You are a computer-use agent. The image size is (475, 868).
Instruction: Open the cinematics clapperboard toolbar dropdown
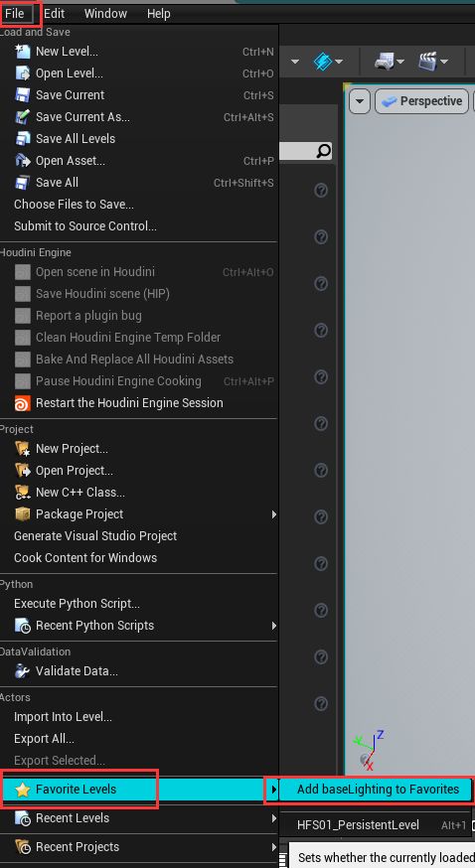coord(434,61)
